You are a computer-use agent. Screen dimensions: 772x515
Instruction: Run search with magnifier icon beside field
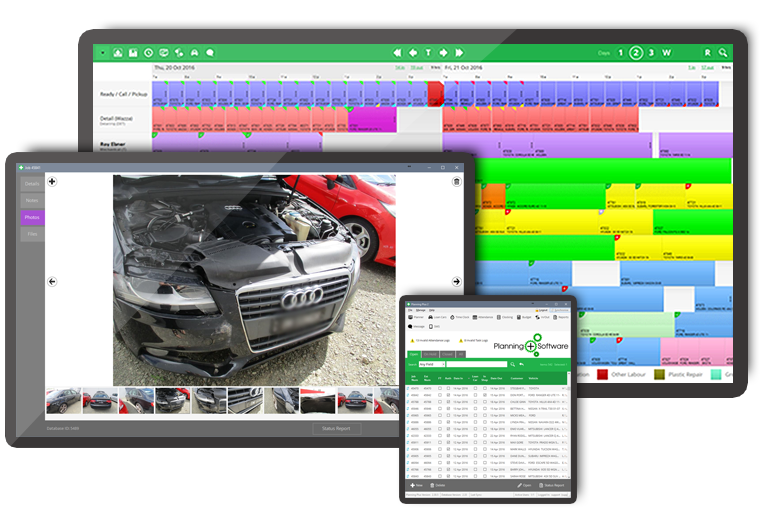(x=513, y=364)
